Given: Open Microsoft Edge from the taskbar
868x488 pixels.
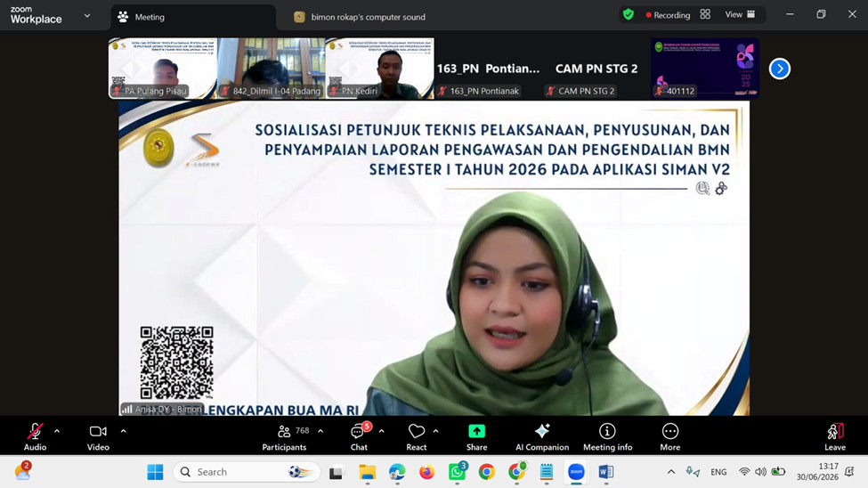Looking at the screenshot, I should click(x=397, y=472).
